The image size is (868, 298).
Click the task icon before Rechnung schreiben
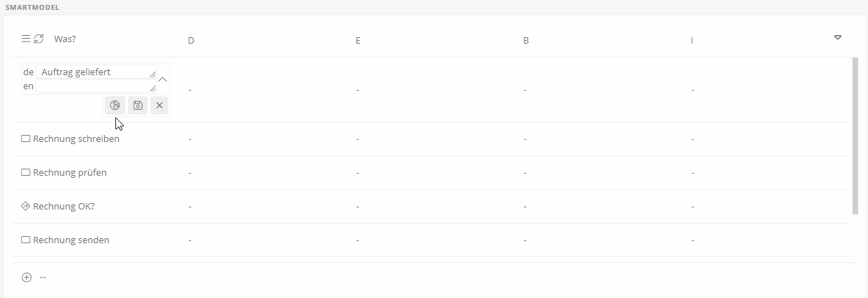(x=26, y=139)
